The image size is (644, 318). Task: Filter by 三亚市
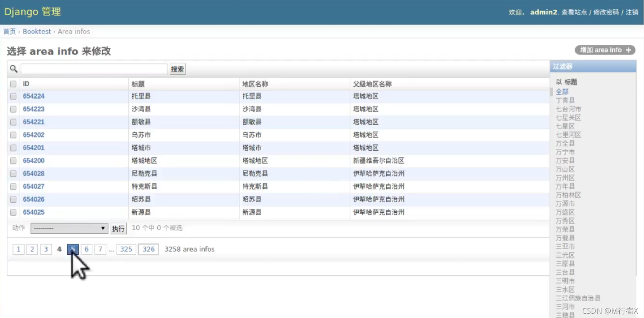click(x=565, y=246)
